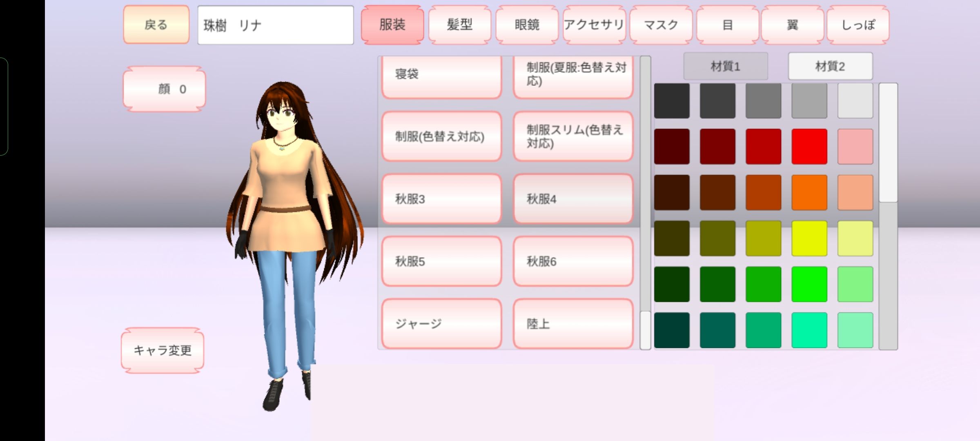
Task: Select the light pink color swatch
Action: tap(855, 147)
